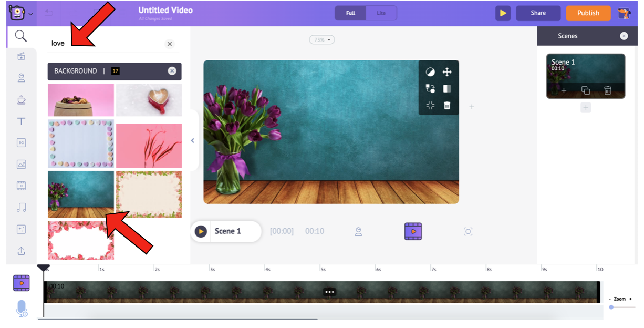Open the Music library icon
The image size is (644, 328).
point(21,207)
